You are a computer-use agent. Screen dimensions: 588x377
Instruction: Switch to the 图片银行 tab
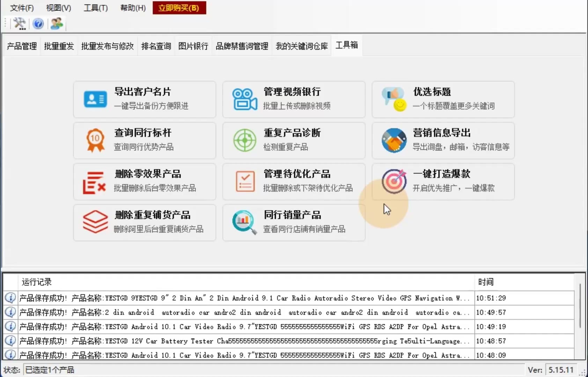point(193,46)
